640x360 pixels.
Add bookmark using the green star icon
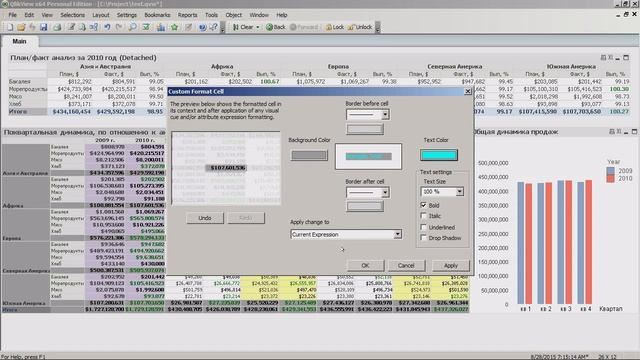click(x=174, y=27)
